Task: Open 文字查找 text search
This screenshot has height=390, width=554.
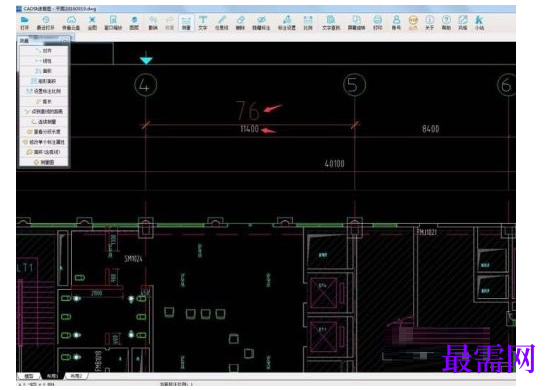Action: point(331,23)
